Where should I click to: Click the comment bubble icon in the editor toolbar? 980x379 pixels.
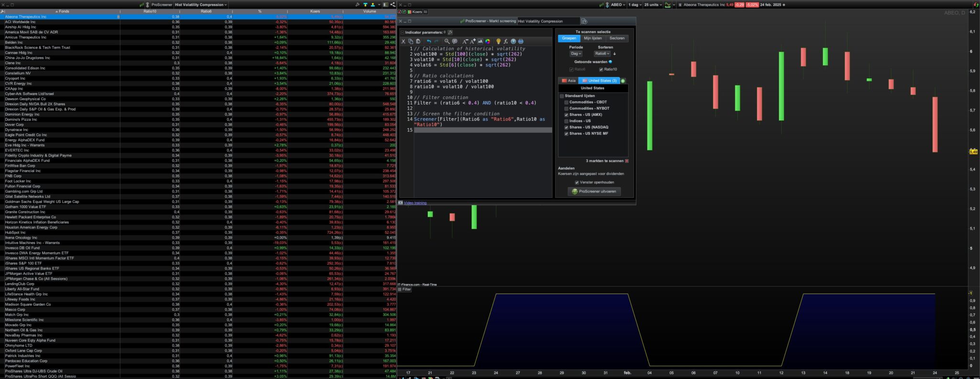455,42
